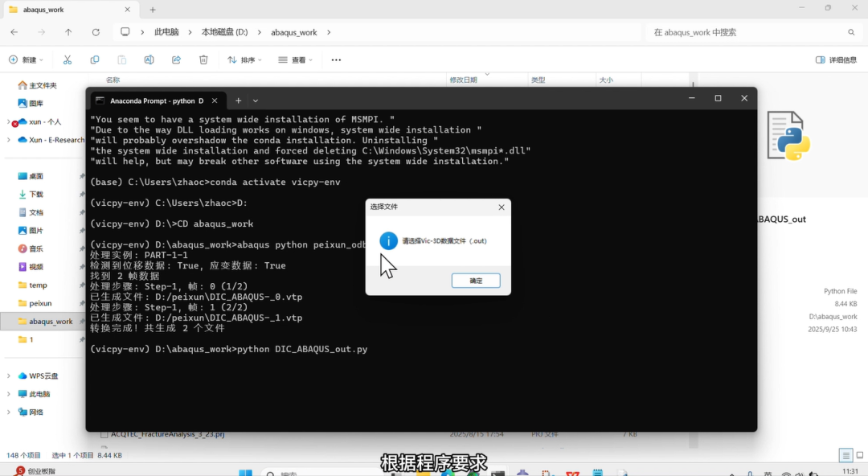
Task: Refresh the current folder view
Action: (96, 32)
